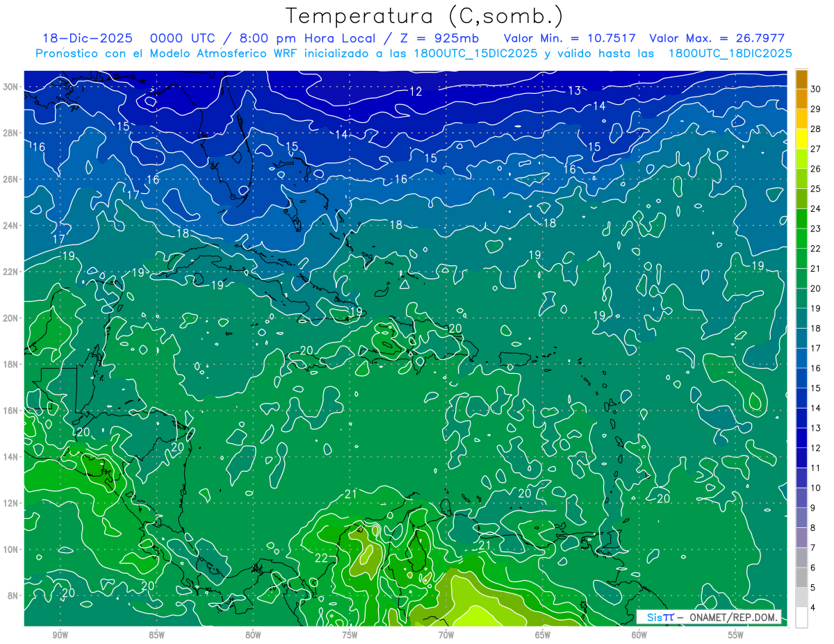
Task: Click the "0000 UTC" time text
Action: click(183, 38)
